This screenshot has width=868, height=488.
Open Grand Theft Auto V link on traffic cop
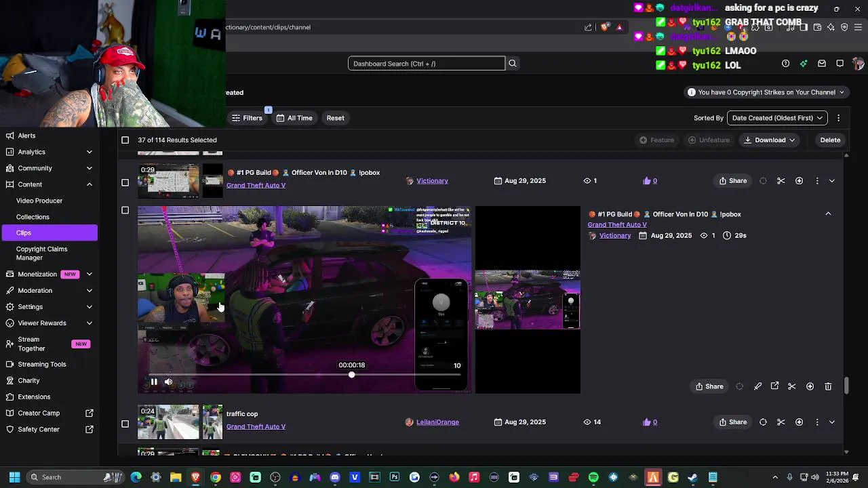256,426
